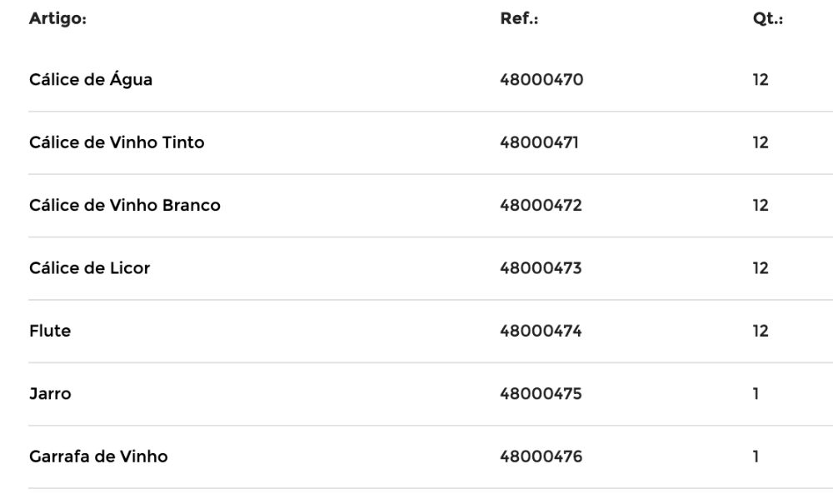This screenshot has width=833, height=504.
Task: Click reference number 48000476
Action: pos(541,457)
